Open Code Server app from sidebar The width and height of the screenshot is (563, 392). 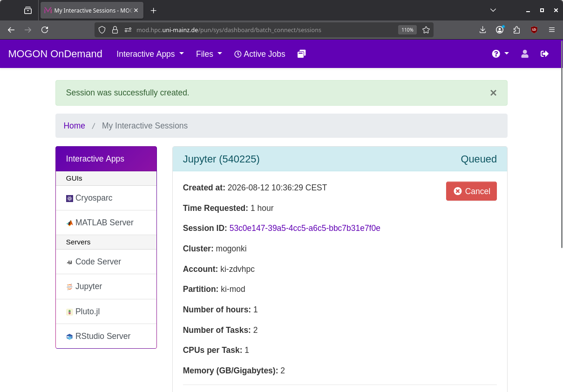click(x=106, y=262)
